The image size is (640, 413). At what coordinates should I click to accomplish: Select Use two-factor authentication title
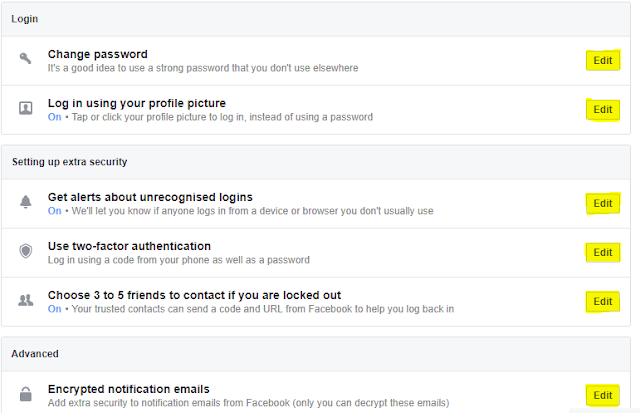click(129, 246)
